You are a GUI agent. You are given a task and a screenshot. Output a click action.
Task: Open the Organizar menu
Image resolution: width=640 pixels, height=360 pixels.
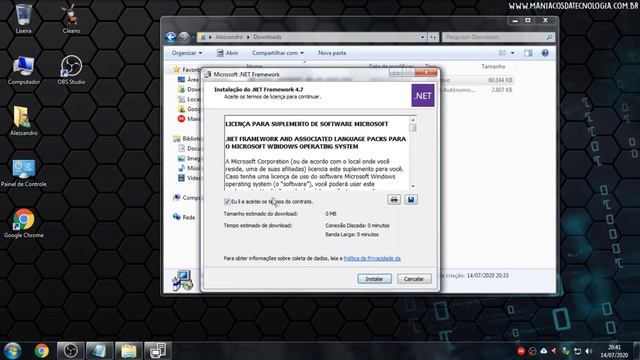point(187,53)
